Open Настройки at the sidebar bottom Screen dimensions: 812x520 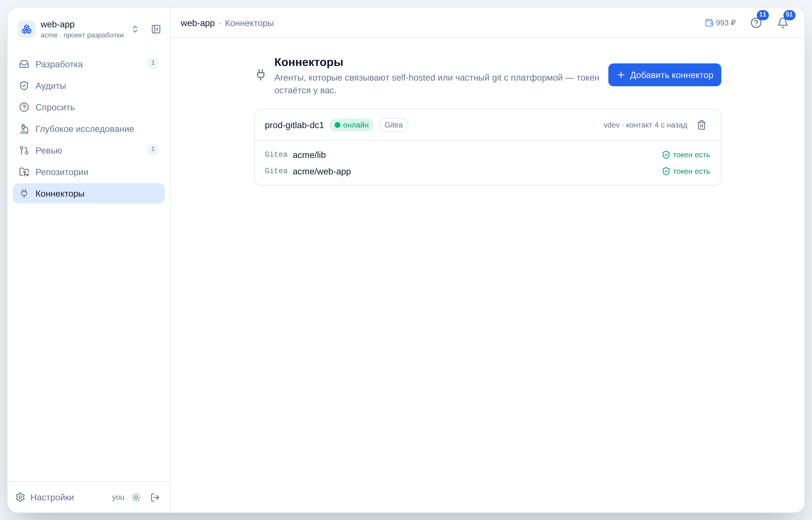[45, 497]
